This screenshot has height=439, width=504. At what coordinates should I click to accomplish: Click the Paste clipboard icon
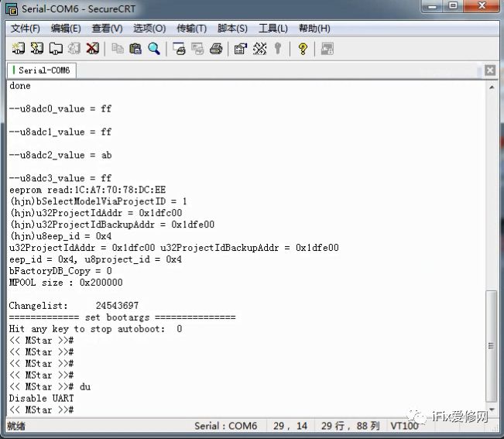pyautogui.click(x=135, y=49)
